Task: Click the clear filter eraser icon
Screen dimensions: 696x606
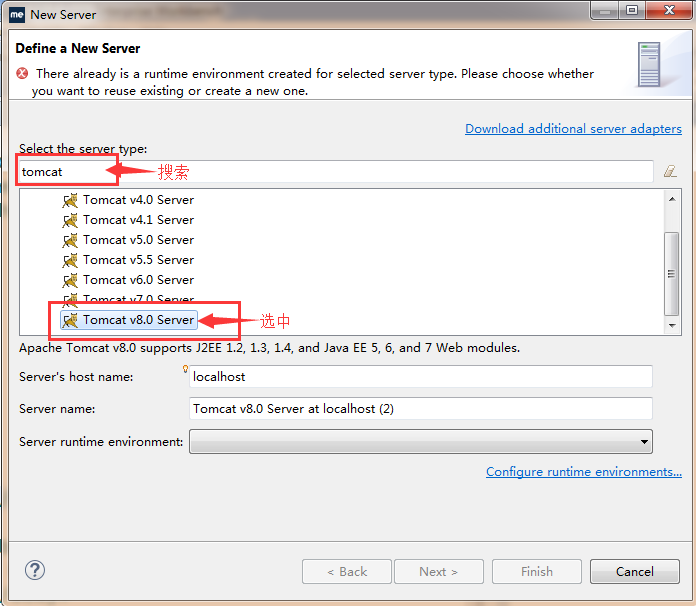Action: click(670, 172)
